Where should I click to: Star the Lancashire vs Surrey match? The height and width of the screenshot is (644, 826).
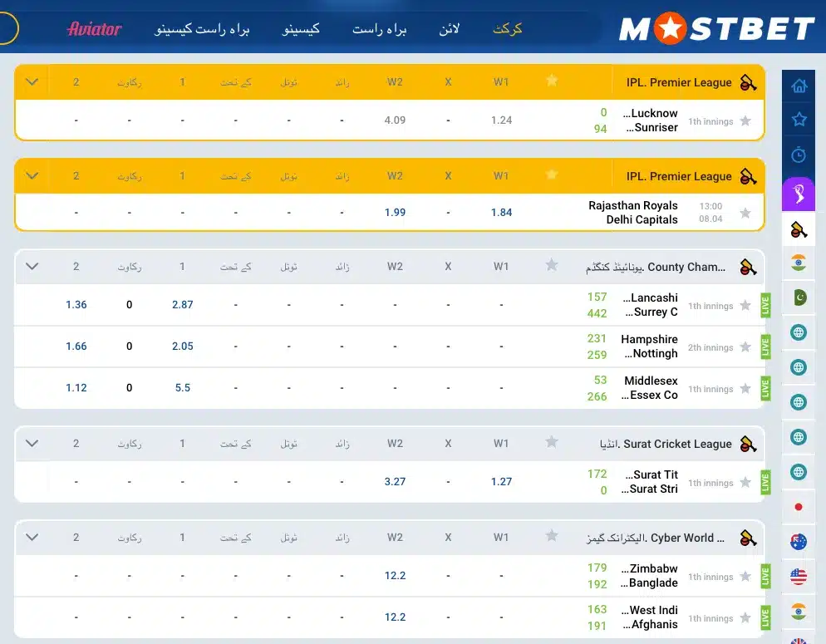click(745, 305)
